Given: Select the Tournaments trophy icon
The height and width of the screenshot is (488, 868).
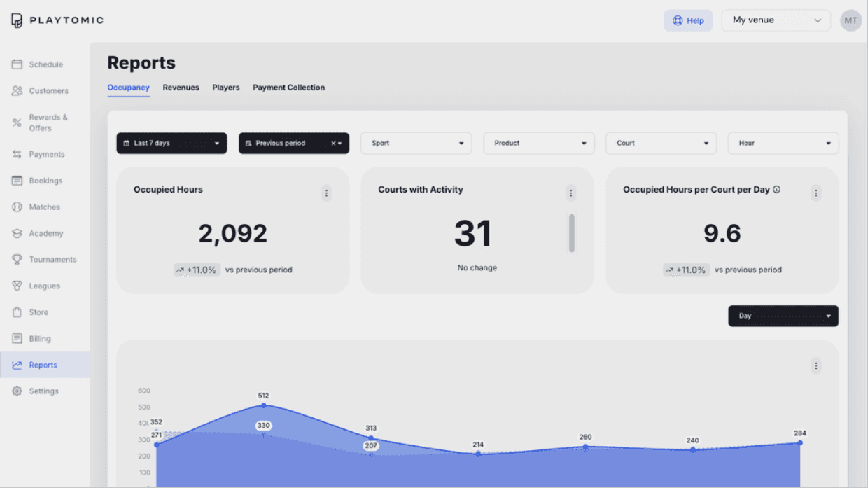Looking at the screenshot, I should click(x=17, y=260).
